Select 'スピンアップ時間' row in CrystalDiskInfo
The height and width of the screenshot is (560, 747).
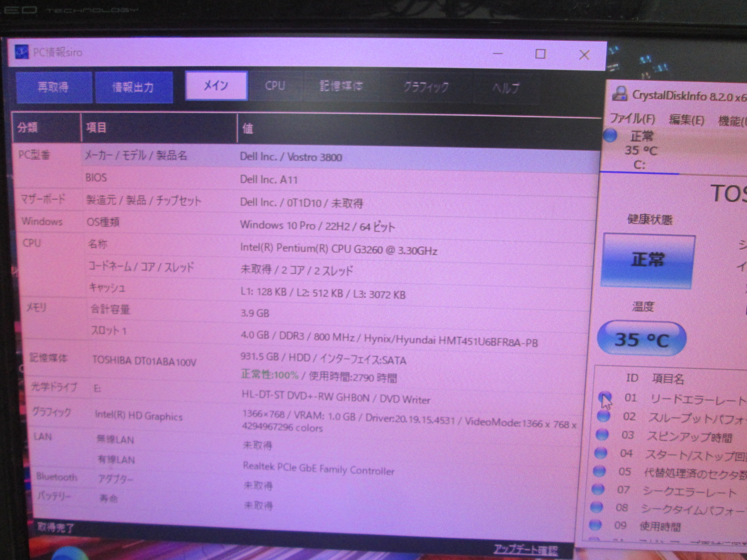[x=690, y=437]
